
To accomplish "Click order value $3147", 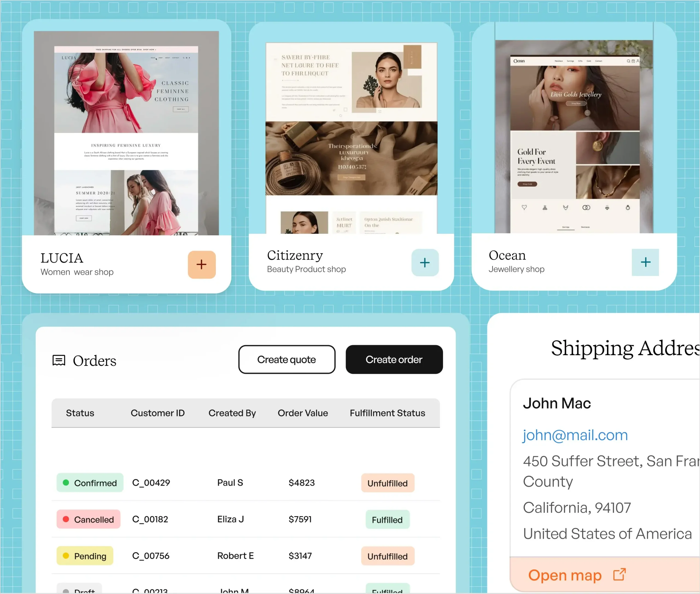I will click(x=300, y=556).
